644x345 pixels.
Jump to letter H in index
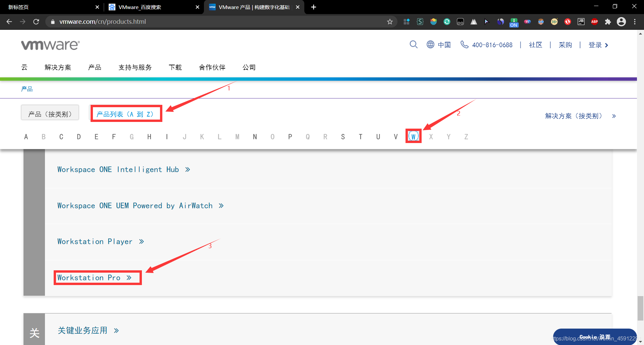click(x=149, y=137)
